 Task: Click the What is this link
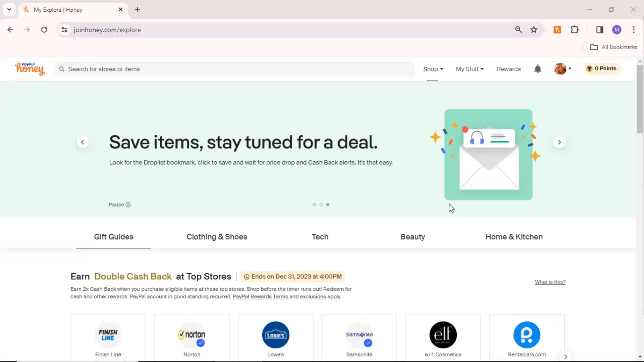click(x=550, y=282)
